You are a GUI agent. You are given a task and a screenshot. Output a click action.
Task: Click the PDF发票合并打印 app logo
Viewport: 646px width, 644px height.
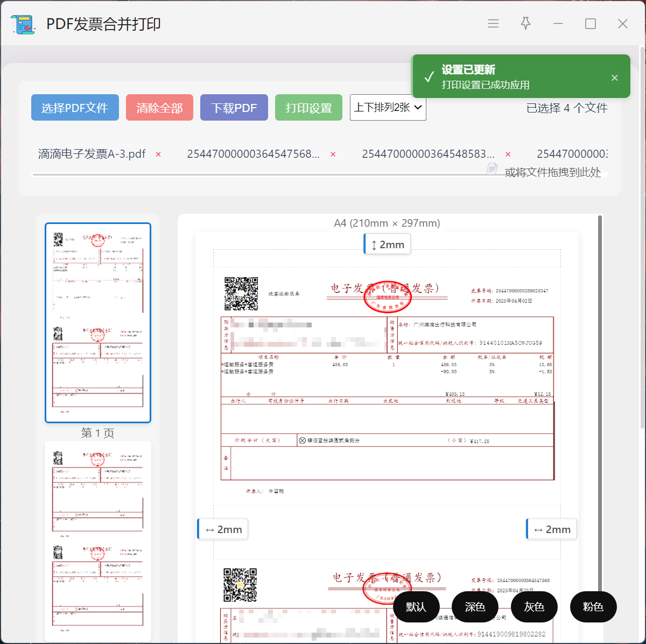coord(23,24)
